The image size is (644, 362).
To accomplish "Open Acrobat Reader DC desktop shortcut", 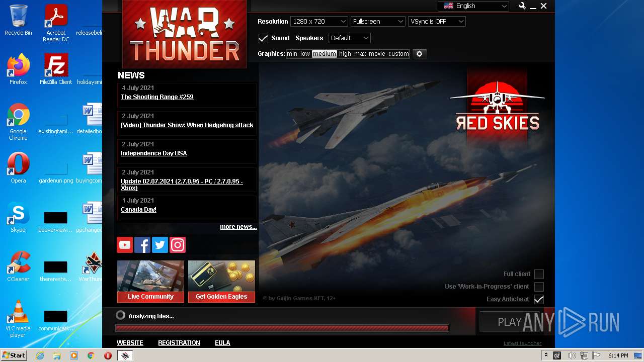I will pyautogui.click(x=56, y=23).
